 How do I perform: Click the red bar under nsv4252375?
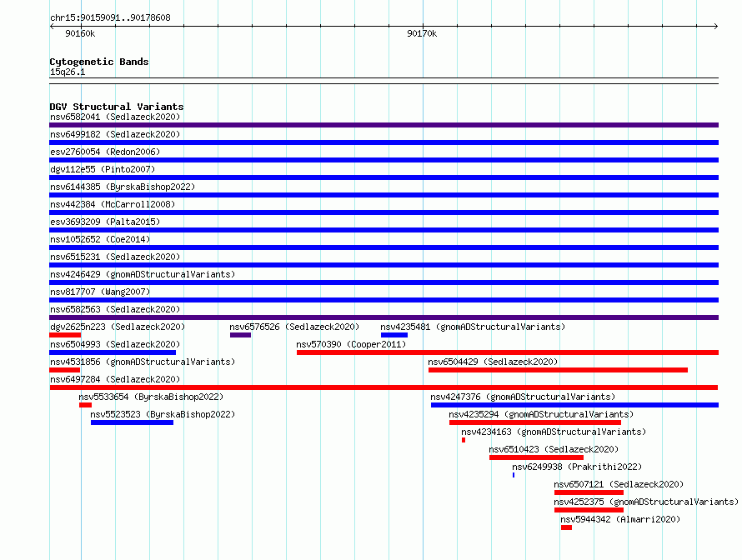tap(589, 510)
